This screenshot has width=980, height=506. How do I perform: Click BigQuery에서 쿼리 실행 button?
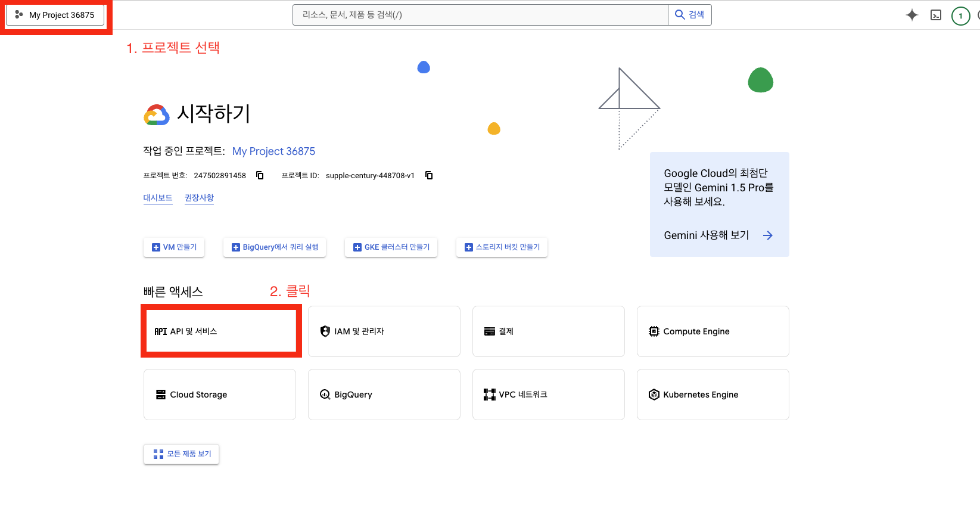click(275, 247)
